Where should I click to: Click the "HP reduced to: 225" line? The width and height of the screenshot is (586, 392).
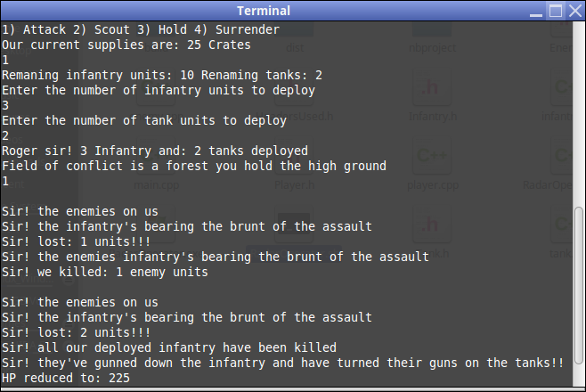pos(66,378)
